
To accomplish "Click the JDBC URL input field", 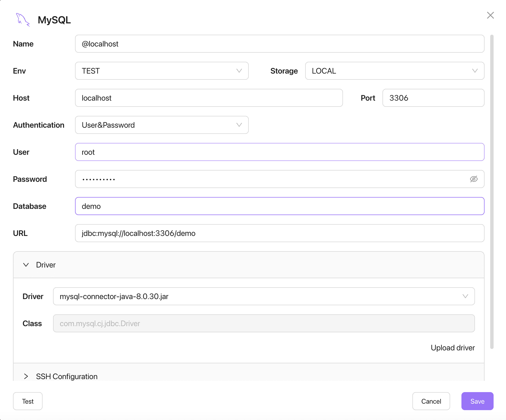I will [280, 233].
